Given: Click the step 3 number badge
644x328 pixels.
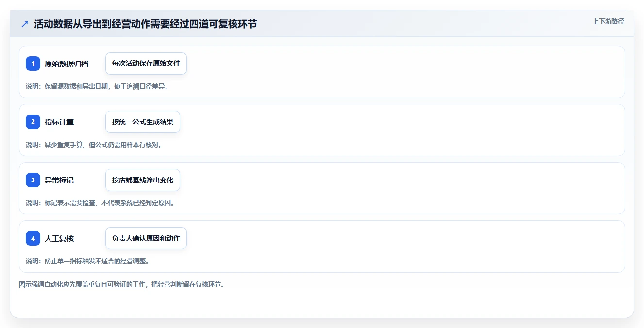Looking at the screenshot, I should point(33,180).
